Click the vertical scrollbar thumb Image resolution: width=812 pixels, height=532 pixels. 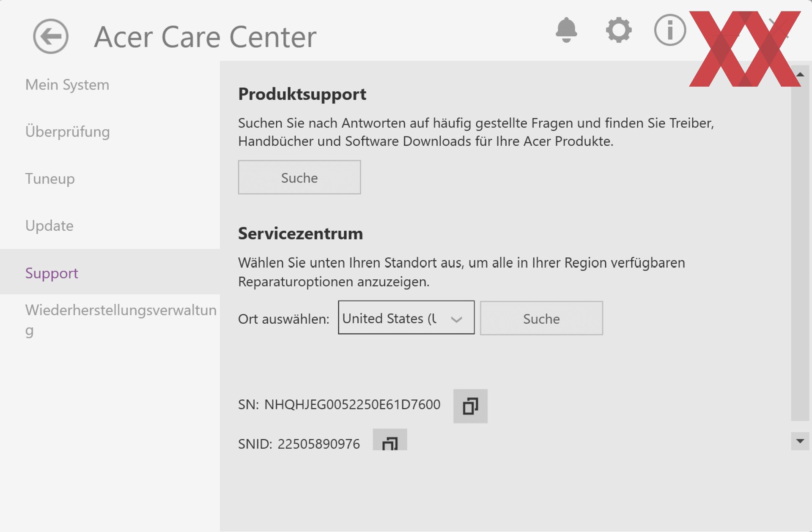point(800,252)
